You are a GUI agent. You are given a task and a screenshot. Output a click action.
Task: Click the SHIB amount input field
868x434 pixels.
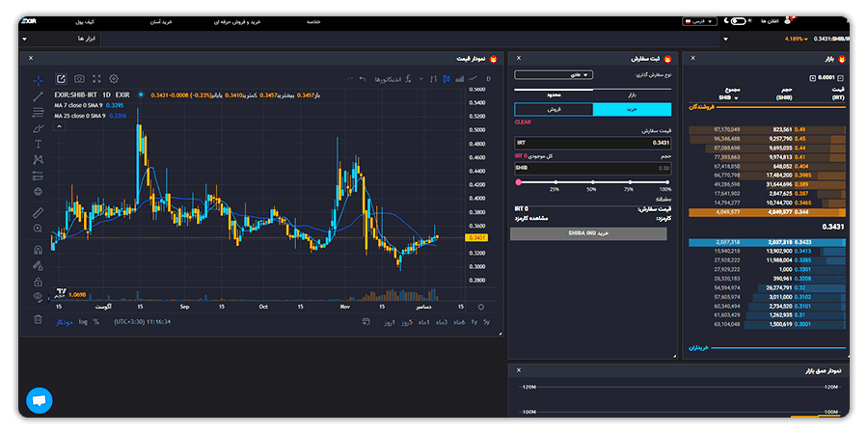point(593,168)
